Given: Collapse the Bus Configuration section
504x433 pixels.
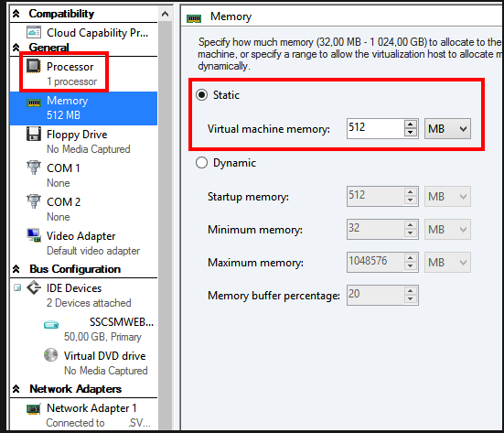Looking at the screenshot, I should (x=16, y=269).
